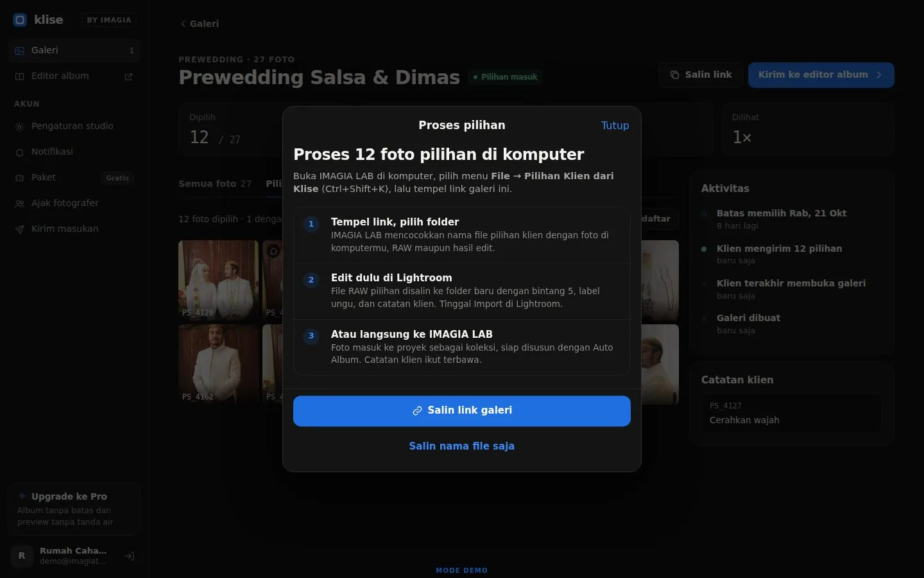This screenshot has width=924, height=578.
Task: Open Ajak fotografer
Action: (x=74, y=203)
